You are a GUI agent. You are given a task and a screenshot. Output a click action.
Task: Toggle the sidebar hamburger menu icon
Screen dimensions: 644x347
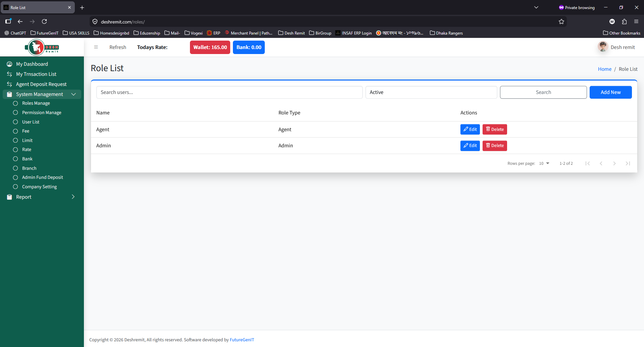96,47
